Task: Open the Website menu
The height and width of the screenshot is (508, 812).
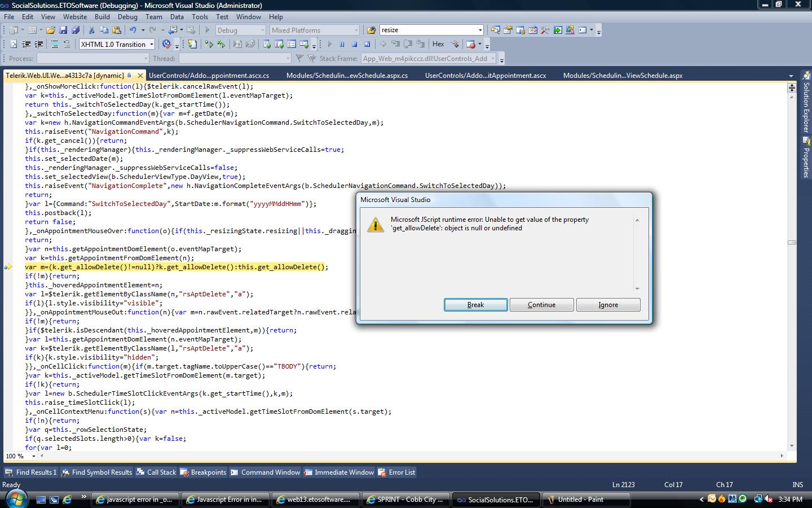Action: 75,16
